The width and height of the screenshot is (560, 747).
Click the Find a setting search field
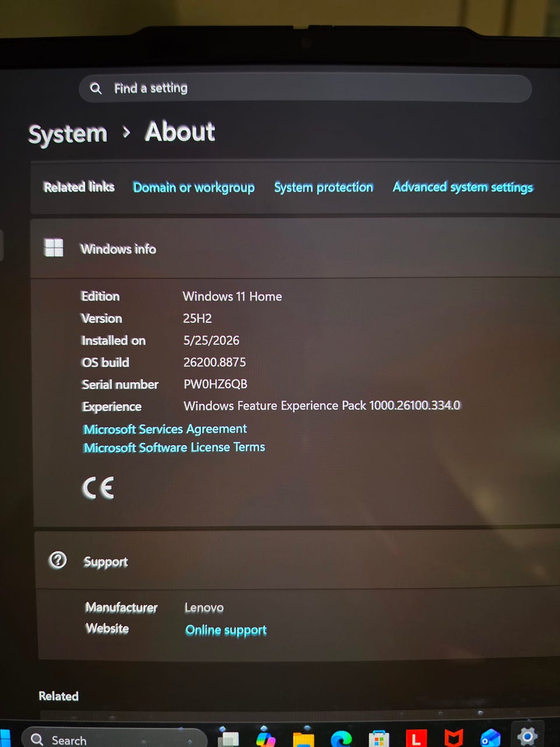[x=305, y=88]
